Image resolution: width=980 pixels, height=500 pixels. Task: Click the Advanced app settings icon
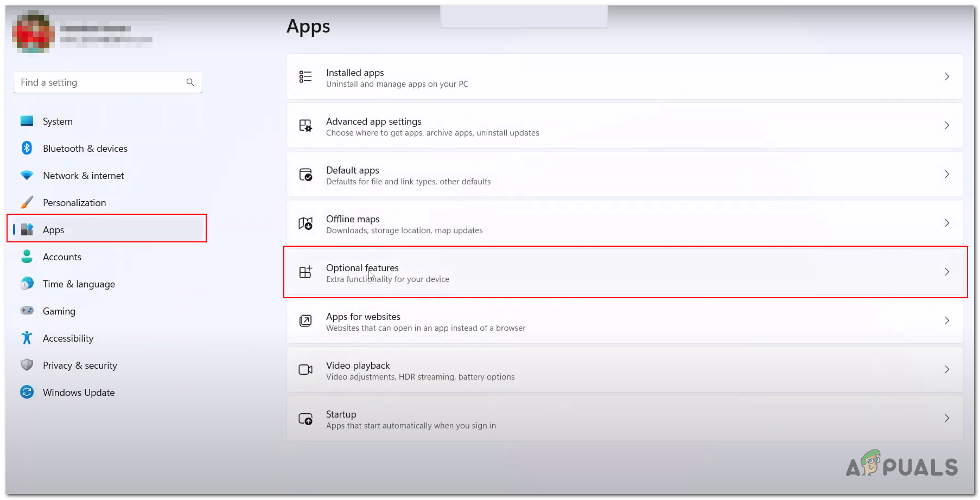306,125
